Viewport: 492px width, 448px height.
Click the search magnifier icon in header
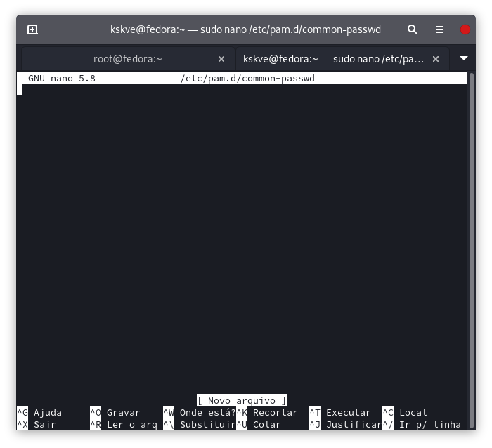click(413, 29)
